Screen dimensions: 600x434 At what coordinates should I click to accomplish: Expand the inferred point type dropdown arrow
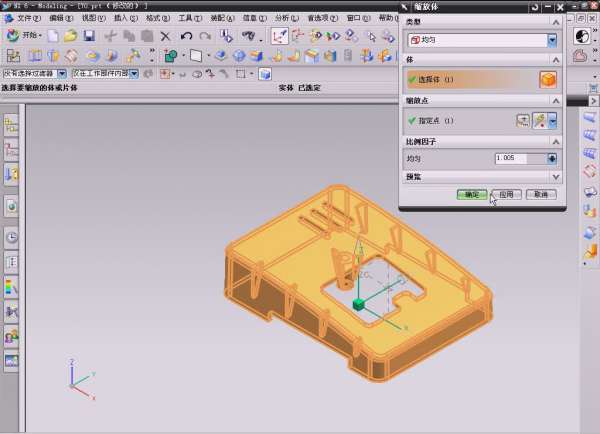[x=552, y=120]
